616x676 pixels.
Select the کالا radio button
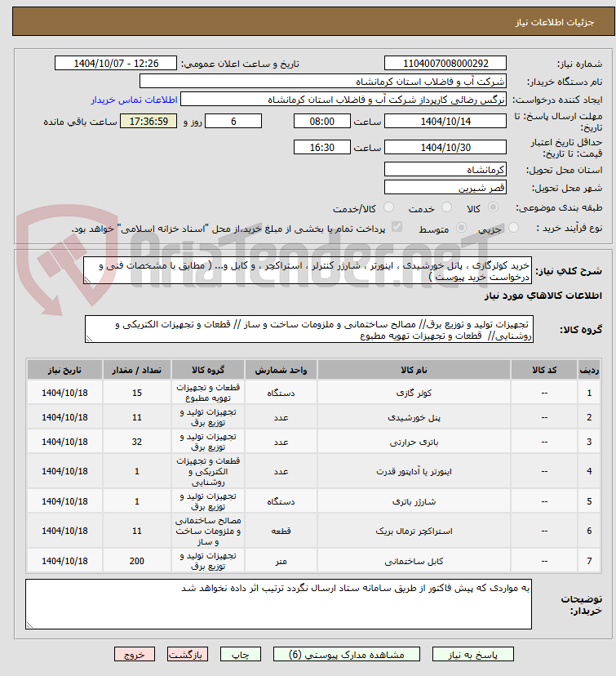click(x=493, y=207)
